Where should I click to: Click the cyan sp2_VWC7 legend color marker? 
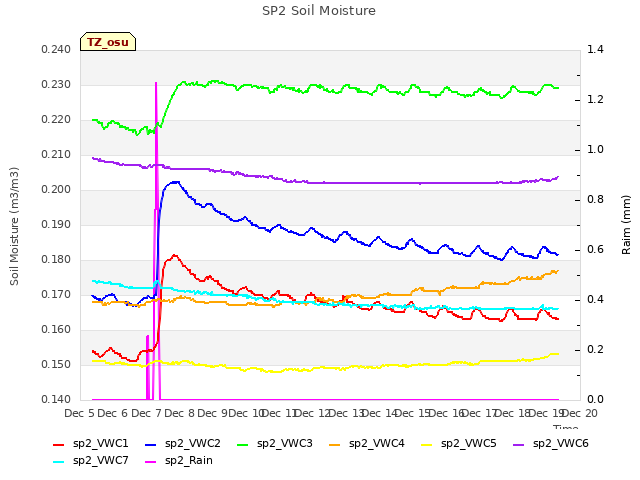coord(59,462)
